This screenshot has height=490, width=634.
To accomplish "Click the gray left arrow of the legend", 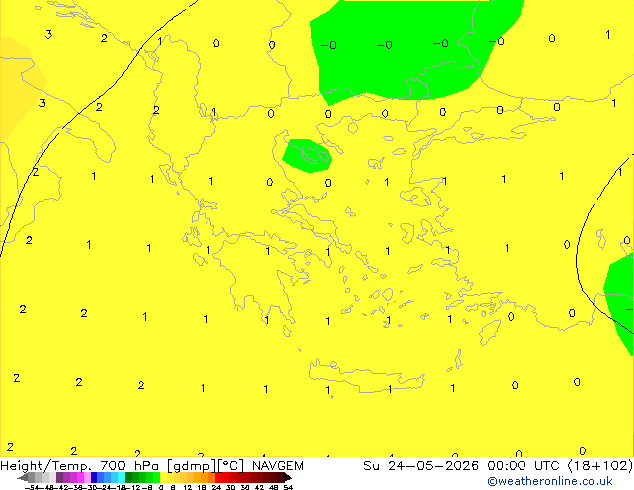I will 23,478.
